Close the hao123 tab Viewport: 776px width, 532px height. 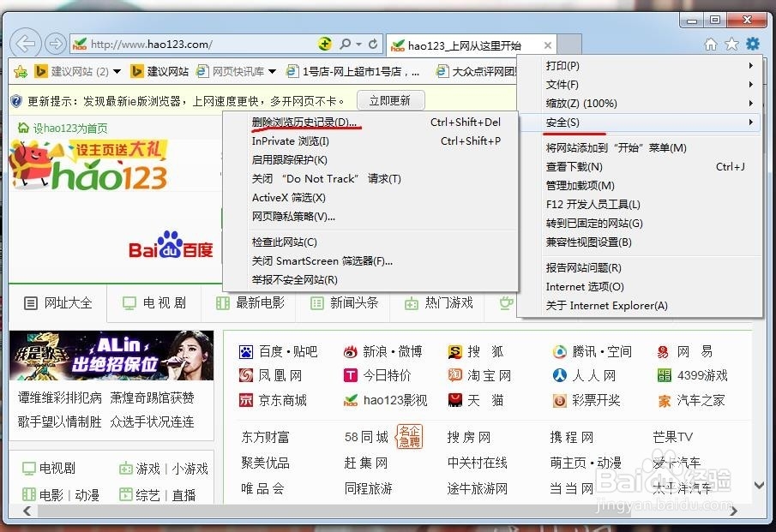[547, 45]
